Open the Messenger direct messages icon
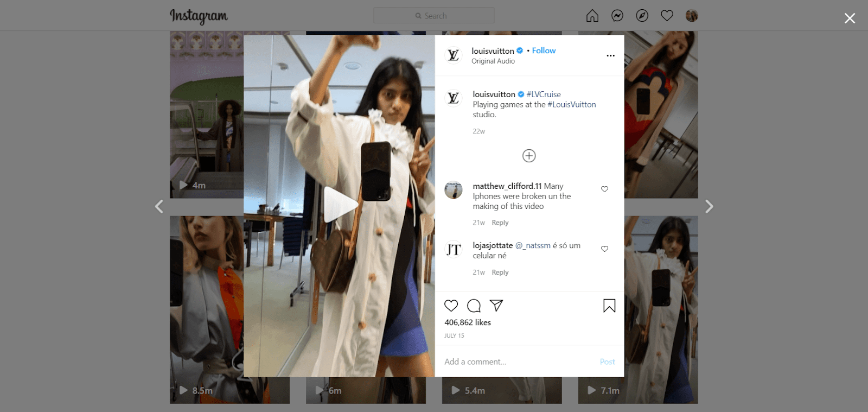The width and height of the screenshot is (868, 412). [617, 16]
